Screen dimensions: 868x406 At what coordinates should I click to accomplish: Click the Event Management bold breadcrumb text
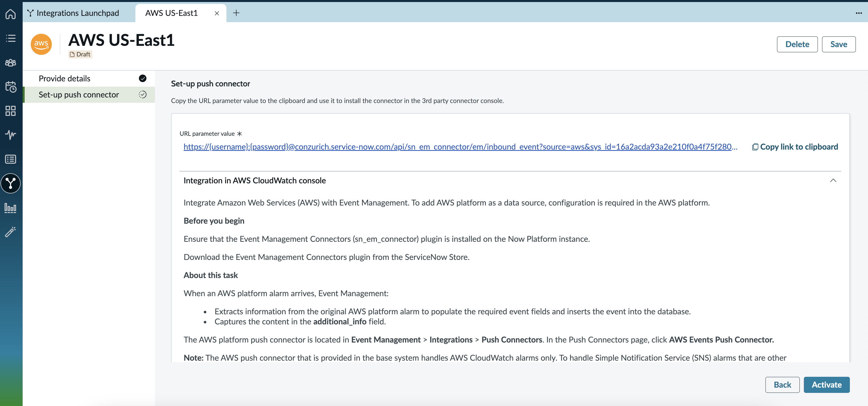386,340
